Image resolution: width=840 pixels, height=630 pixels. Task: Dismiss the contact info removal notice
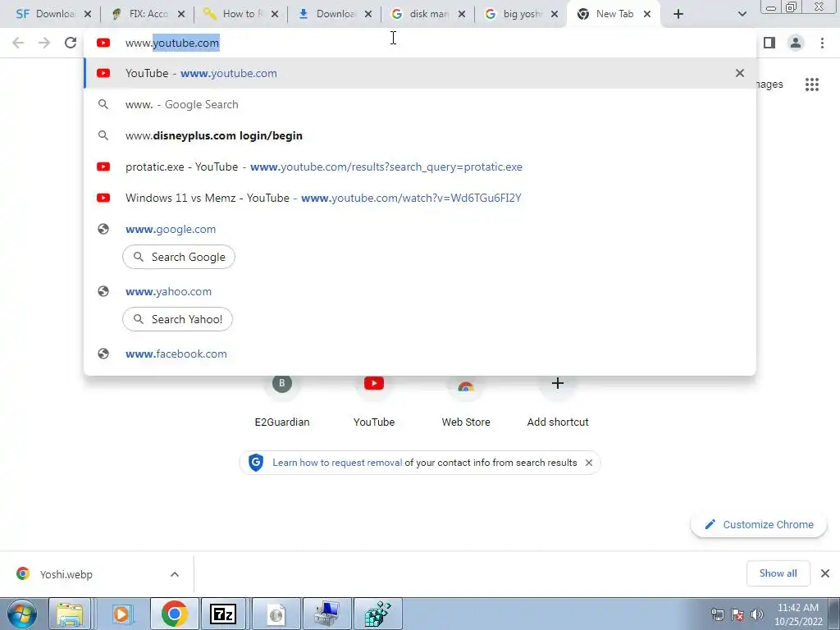[589, 463]
